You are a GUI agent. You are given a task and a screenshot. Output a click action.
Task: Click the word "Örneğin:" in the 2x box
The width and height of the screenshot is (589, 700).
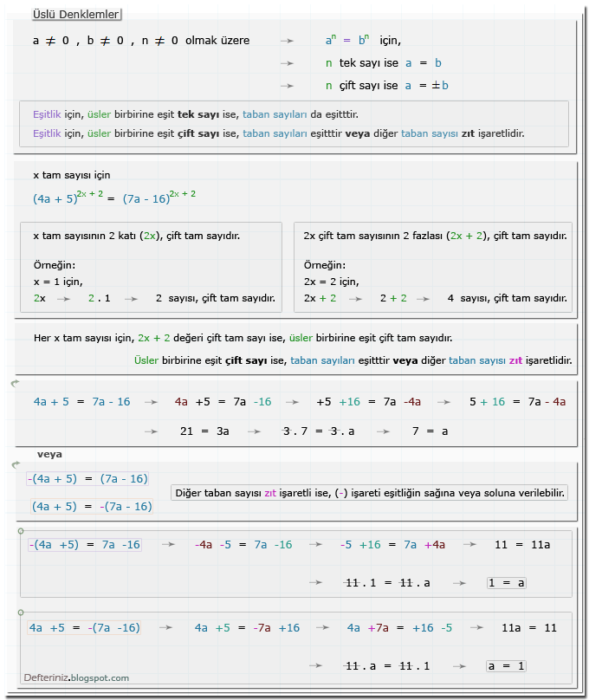click(55, 265)
